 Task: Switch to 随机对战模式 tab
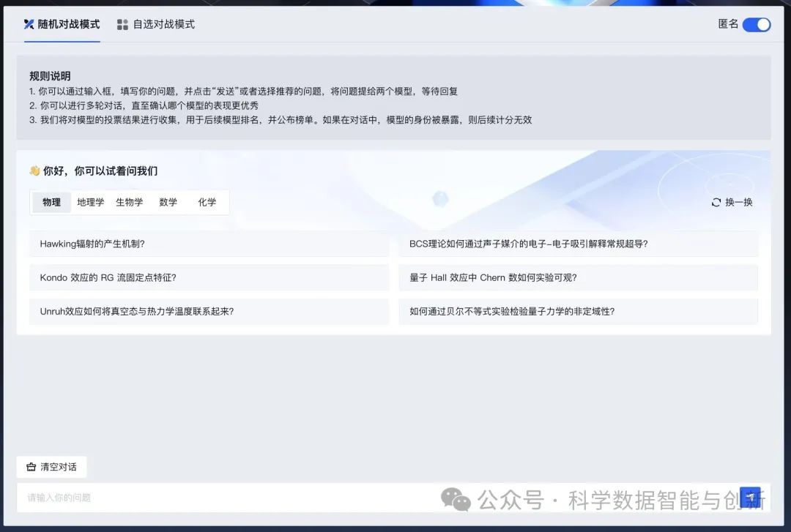pyautogui.click(x=68, y=24)
